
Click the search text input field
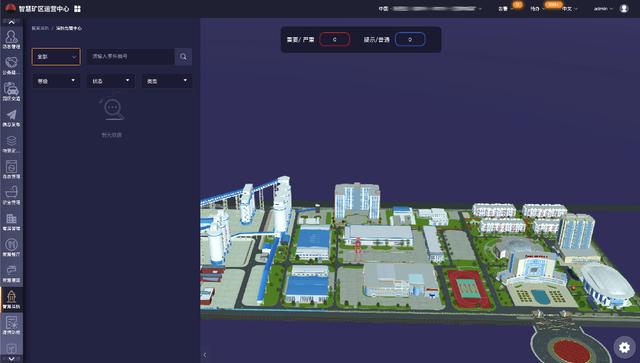131,57
